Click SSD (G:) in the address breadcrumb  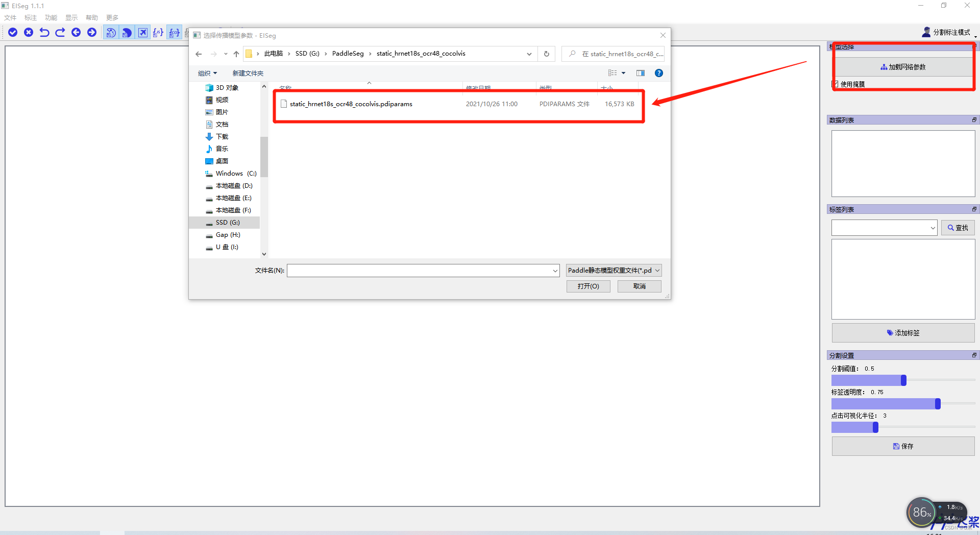tap(307, 54)
